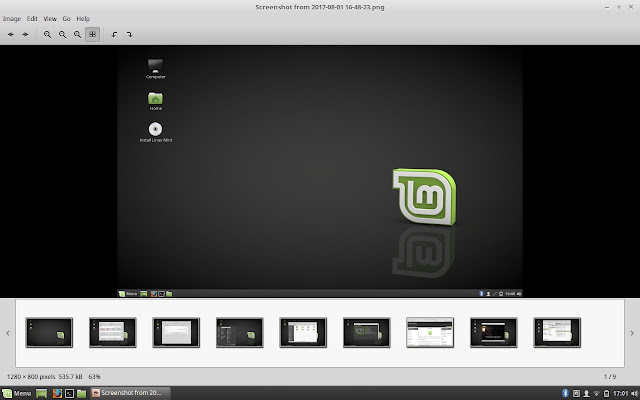Image resolution: width=640 pixels, height=400 pixels.
Task: Select the ninth thumbnail in gallery strip
Action: tap(557, 333)
